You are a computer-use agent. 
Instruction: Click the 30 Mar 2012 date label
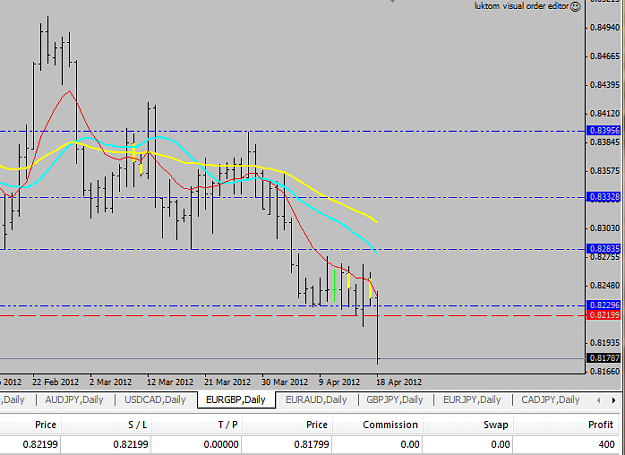285,382
